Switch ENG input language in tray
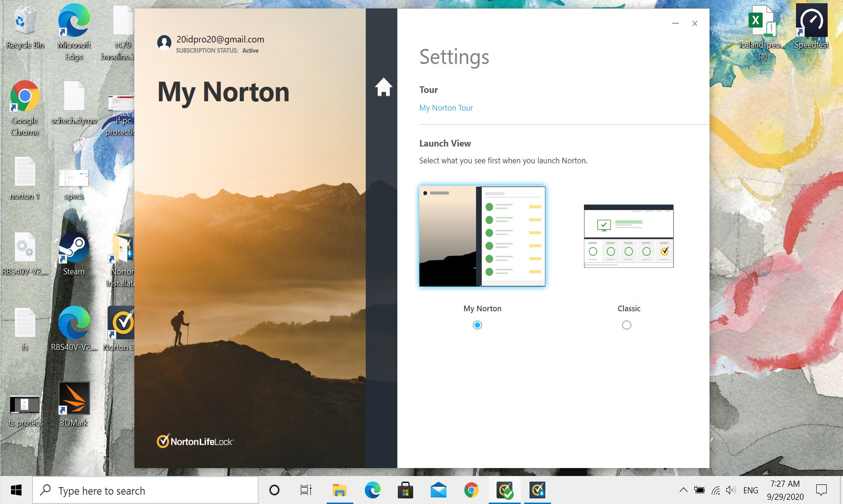Image resolution: width=843 pixels, height=504 pixels. (x=751, y=490)
